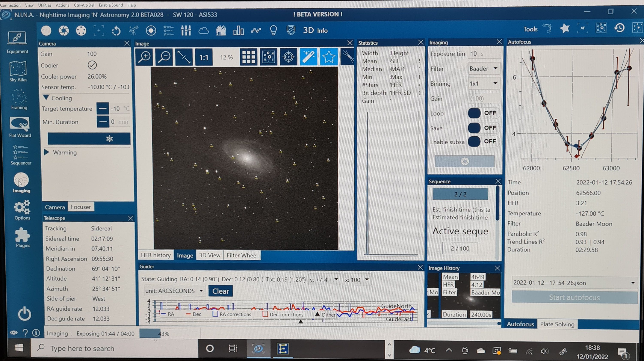This screenshot has height=361, width=644.
Task: Open the guider y: +/-4" scale dropdown
Action: point(324,279)
